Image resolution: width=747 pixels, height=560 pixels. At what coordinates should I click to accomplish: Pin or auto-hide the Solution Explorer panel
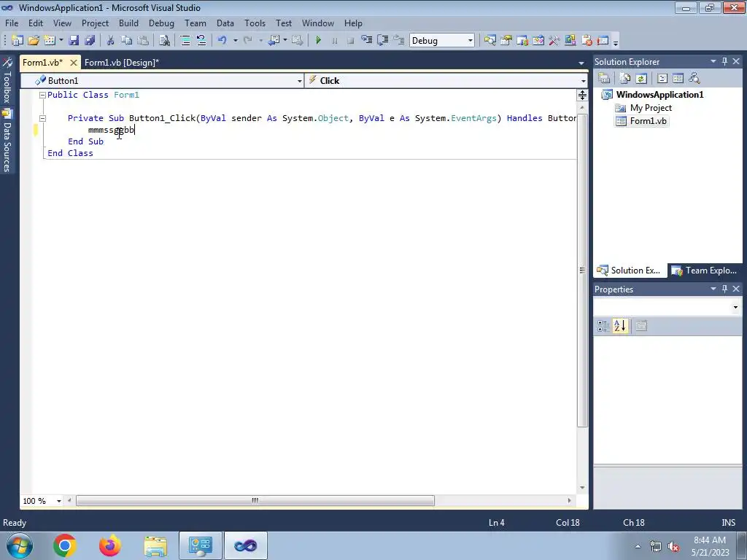click(724, 61)
